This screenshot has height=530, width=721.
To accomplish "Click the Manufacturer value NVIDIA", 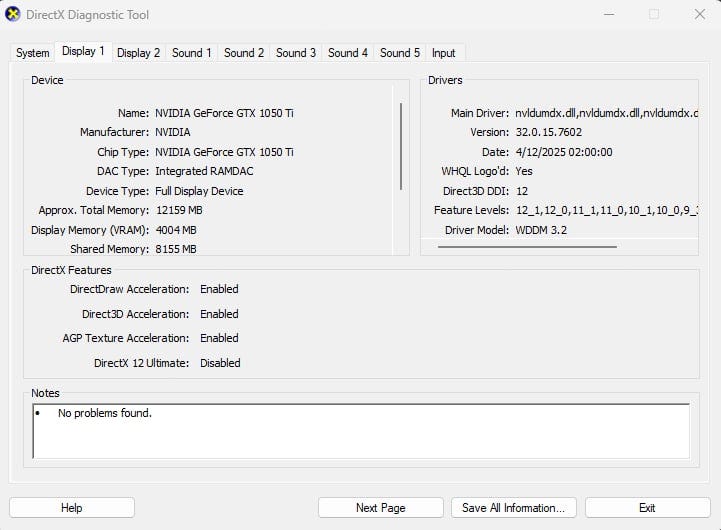I will 173,132.
